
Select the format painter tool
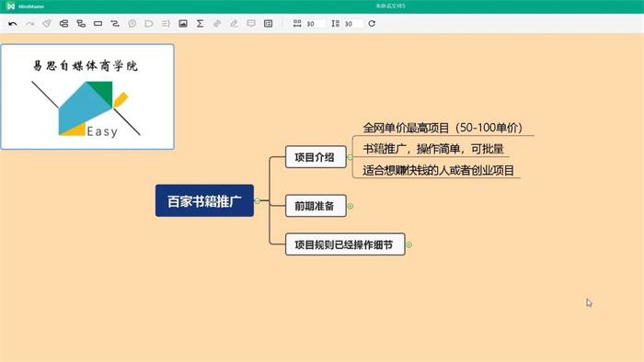pyautogui.click(x=47, y=24)
